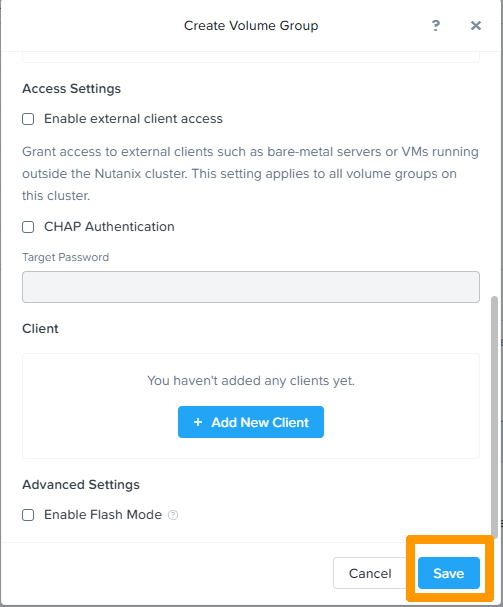
Task: Save the volume group
Action: [449, 573]
